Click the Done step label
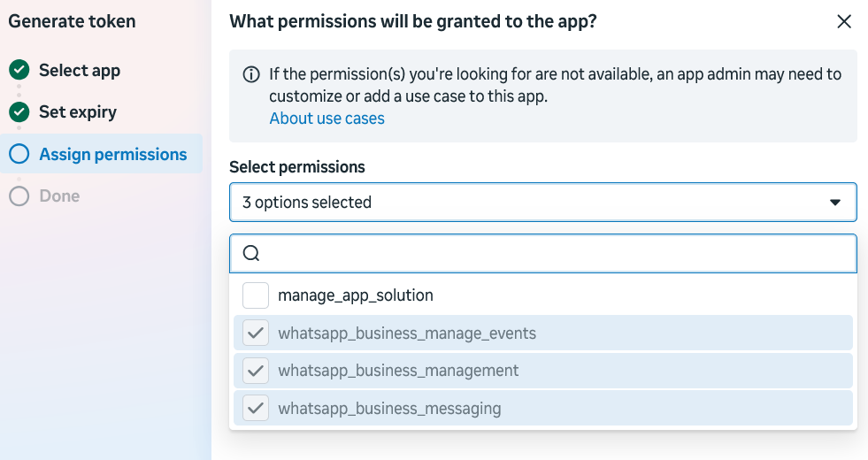The height and width of the screenshot is (460, 868). [x=59, y=196]
